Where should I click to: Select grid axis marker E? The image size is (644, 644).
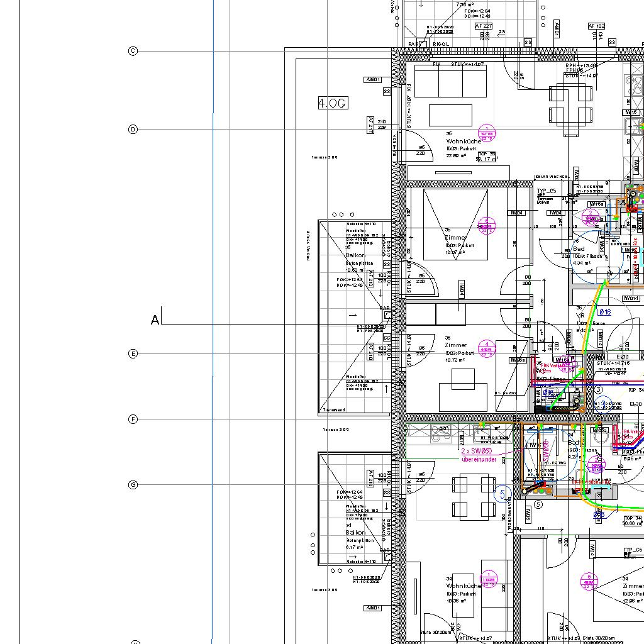click(x=133, y=353)
